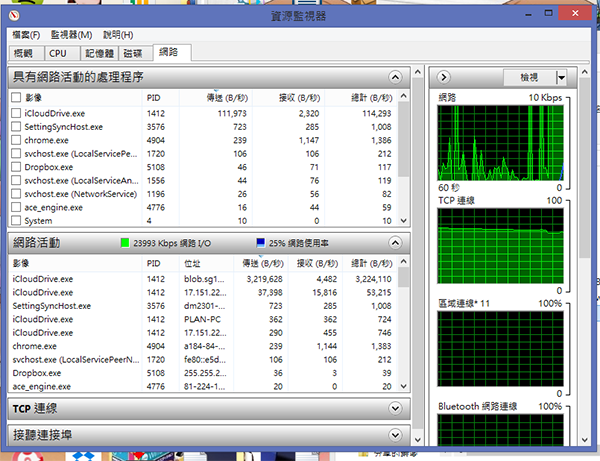Enable the Dropbox.exe checkbox

(16, 168)
